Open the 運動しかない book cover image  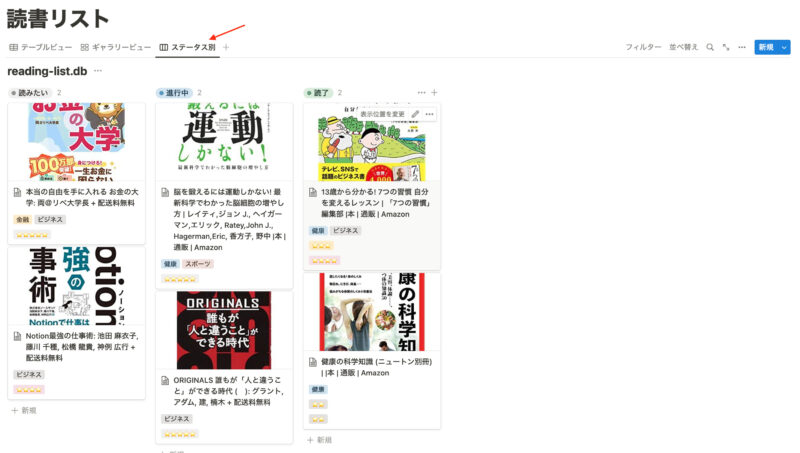click(x=224, y=142)
